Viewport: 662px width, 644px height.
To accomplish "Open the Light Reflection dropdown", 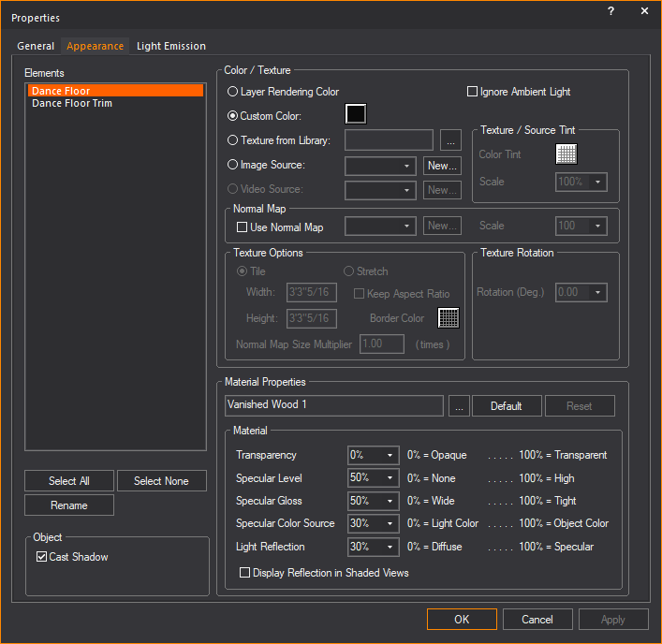I will pyautogui.click(x=374, y=547).
